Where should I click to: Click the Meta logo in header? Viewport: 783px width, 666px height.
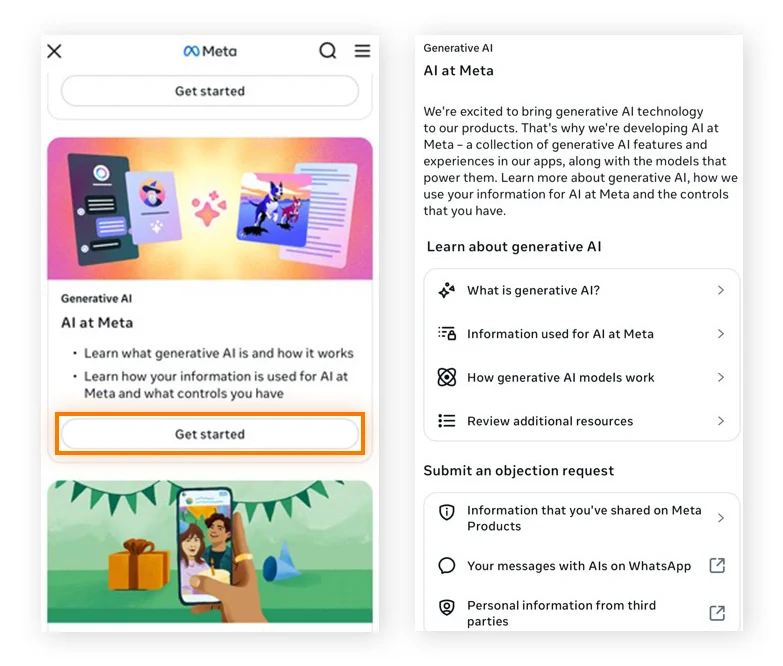(210, 51)
